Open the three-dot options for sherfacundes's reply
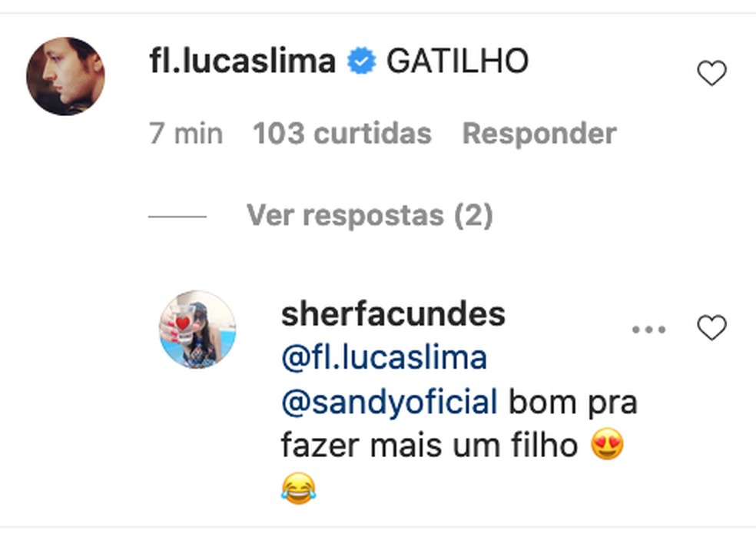 point(649,329)
